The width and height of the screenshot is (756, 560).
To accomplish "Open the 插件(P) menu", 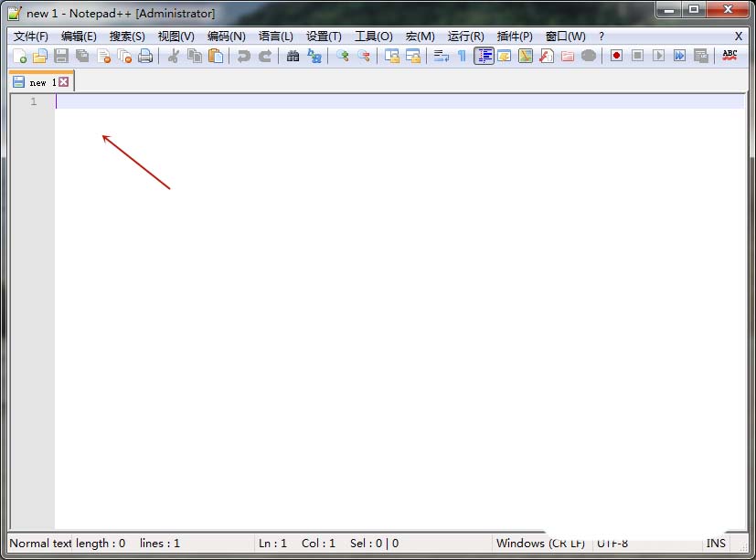I will [x=515, y=37].
